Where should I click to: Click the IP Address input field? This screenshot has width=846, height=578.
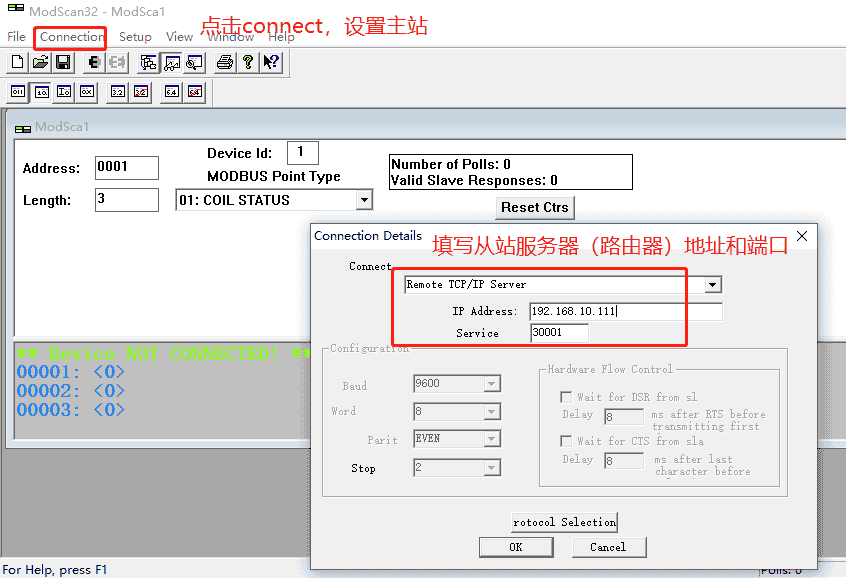[625, 312]
